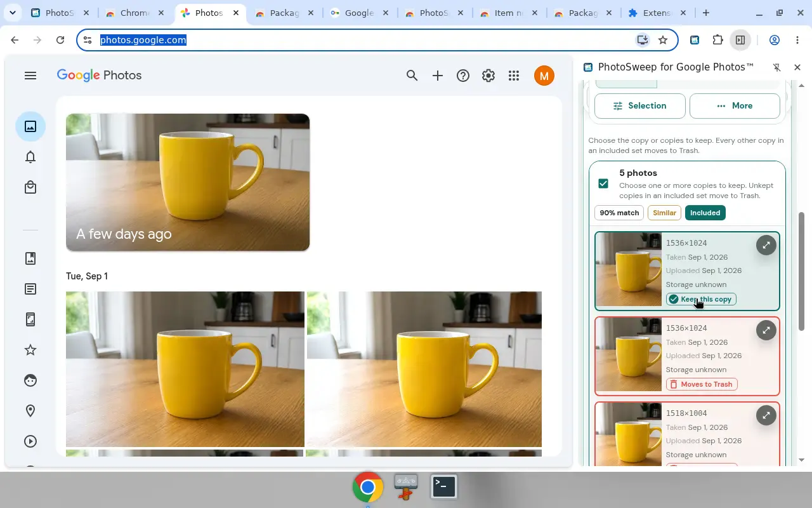This screenshot has height=508, width=812.
Task: Open the More options button in PhotoSweep
Action: [x=735, y=106]
